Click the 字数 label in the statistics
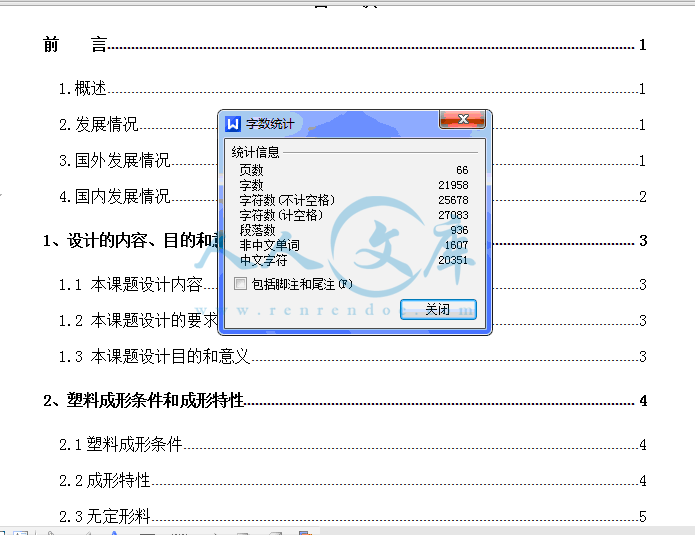 point(251,185)
